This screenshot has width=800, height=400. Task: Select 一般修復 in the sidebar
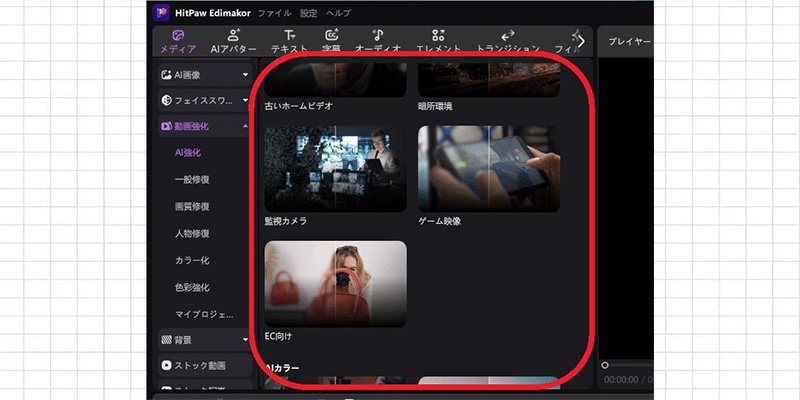(192, 180)
